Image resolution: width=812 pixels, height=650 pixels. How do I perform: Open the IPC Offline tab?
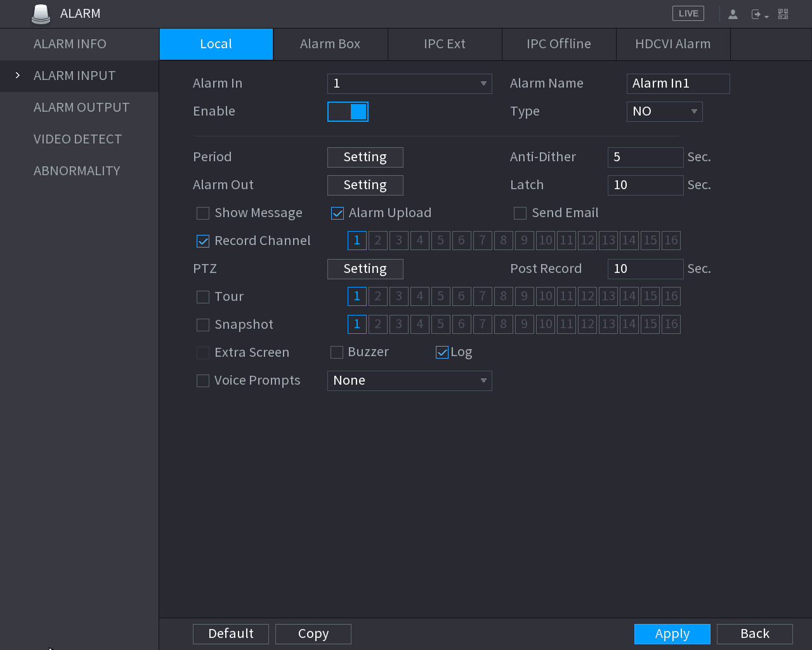pos(559,44)
